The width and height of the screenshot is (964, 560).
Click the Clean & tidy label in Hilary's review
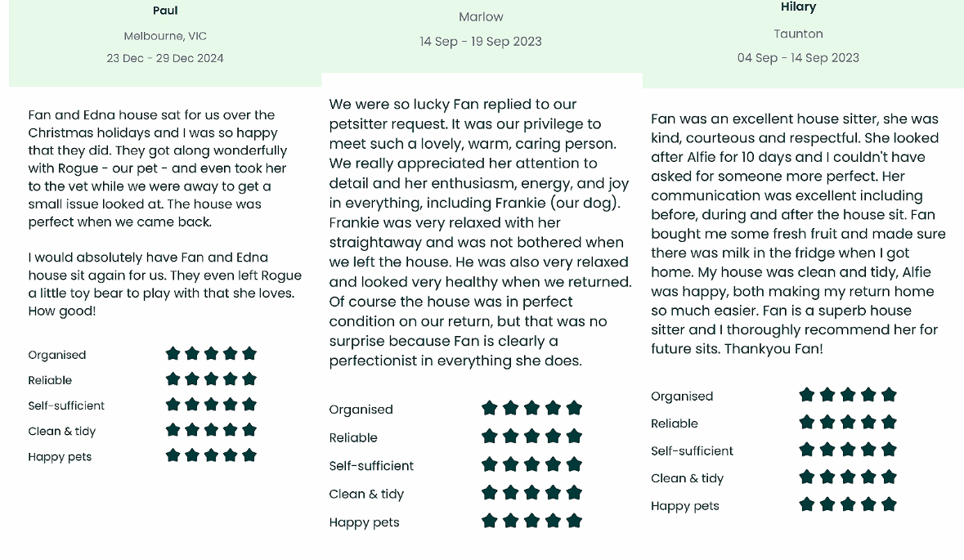(x=687, y=478)
